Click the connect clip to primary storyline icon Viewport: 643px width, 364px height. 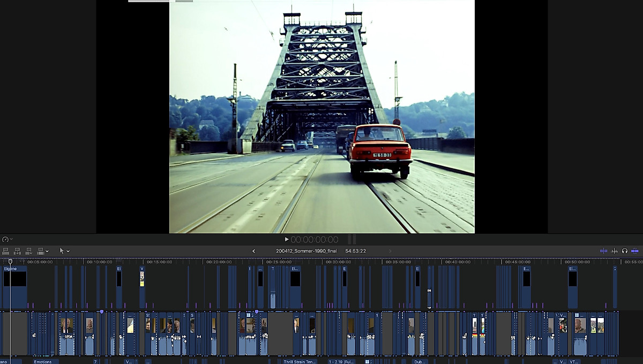tap(6, 251)
